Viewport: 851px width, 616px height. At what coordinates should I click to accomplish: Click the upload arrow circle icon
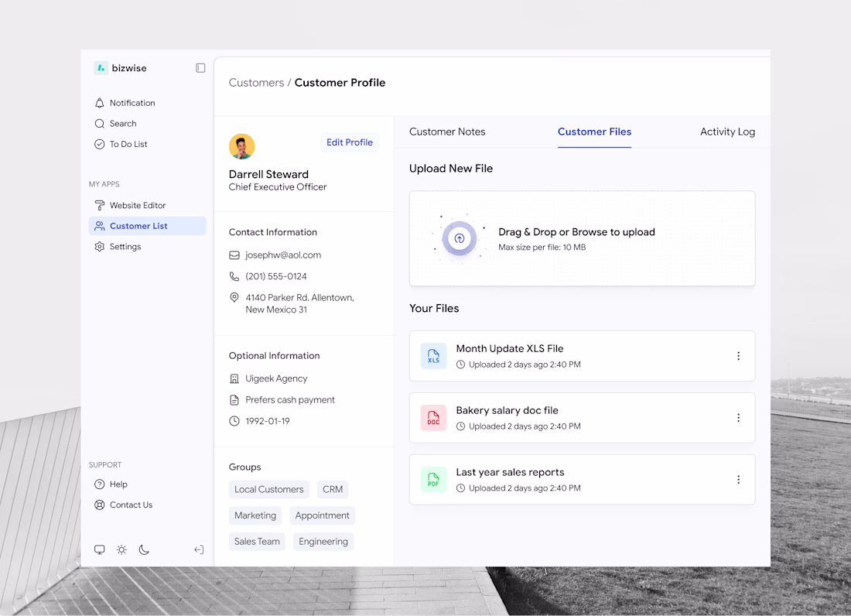click(x=460, y=238)
